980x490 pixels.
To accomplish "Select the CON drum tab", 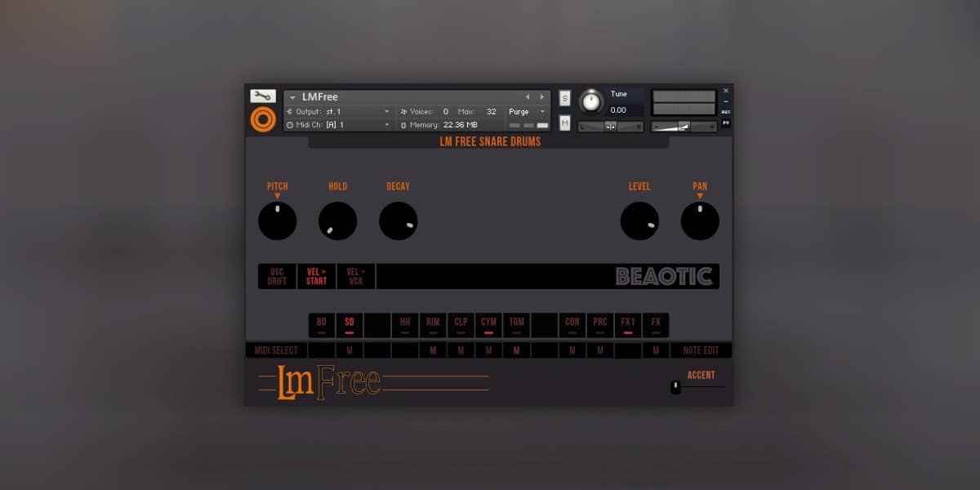I will (572, 325).
